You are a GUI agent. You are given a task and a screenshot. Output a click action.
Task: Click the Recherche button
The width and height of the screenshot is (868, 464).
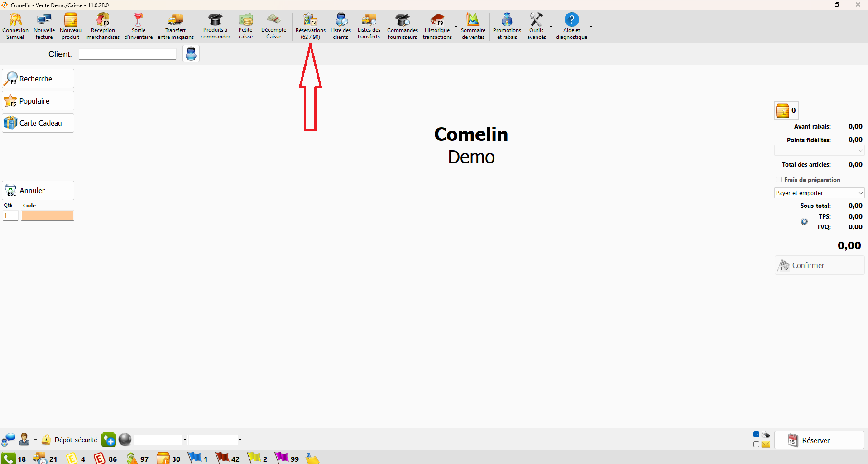click(x=38, y=79)
